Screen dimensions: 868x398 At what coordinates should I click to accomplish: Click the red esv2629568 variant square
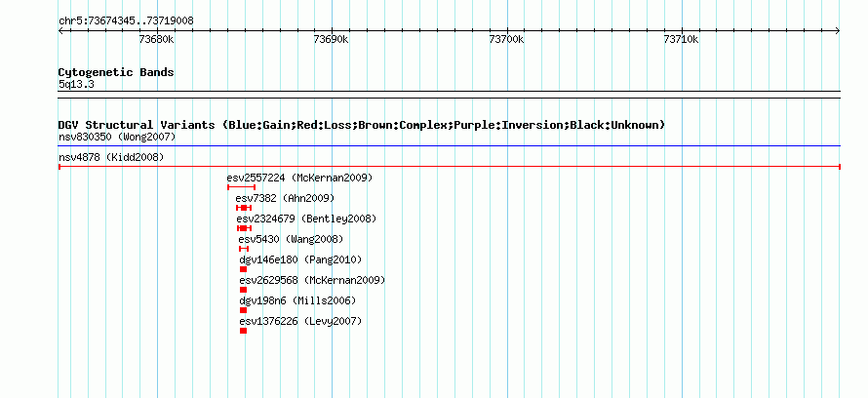243,290
